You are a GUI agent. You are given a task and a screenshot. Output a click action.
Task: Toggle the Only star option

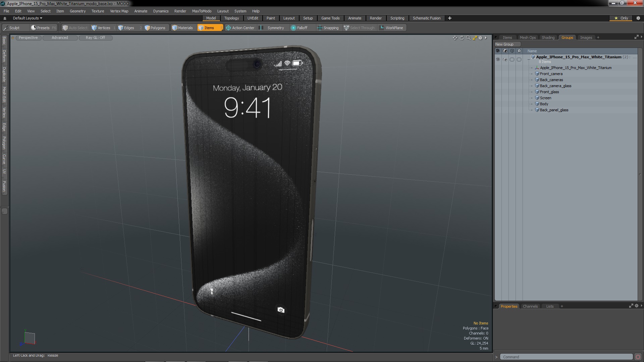pyautogui.click(x=621, y=18)
